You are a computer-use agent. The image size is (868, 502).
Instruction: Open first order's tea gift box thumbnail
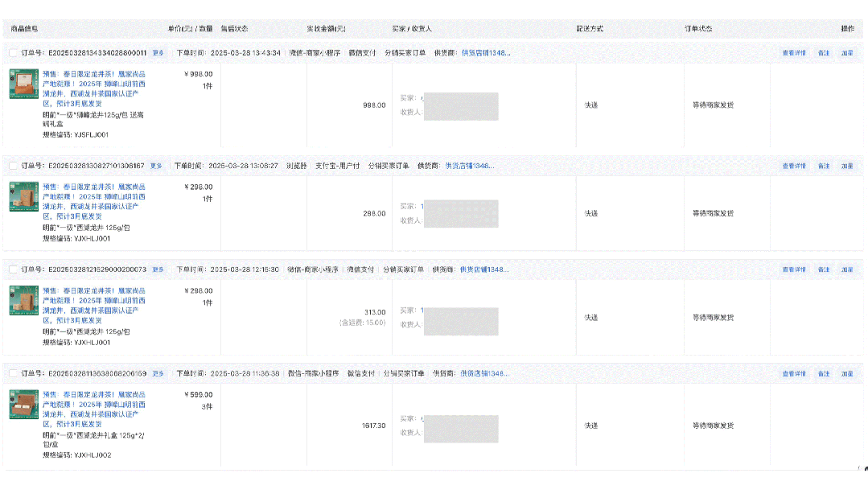coord(24,84)
